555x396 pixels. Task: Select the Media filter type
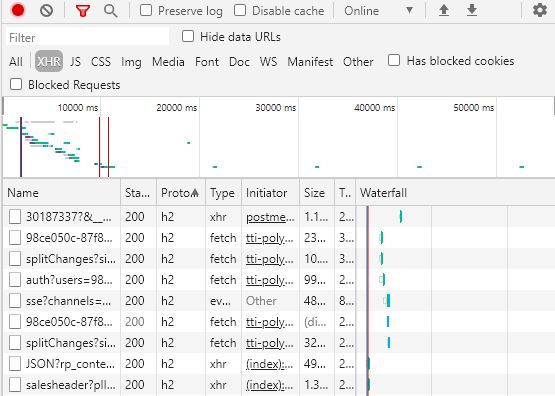click(x=168, y=62)
